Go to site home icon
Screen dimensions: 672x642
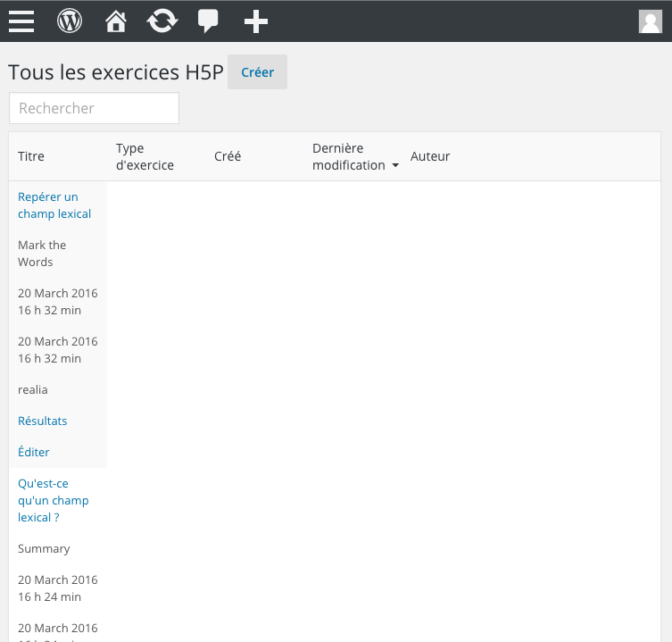(116, 21)
